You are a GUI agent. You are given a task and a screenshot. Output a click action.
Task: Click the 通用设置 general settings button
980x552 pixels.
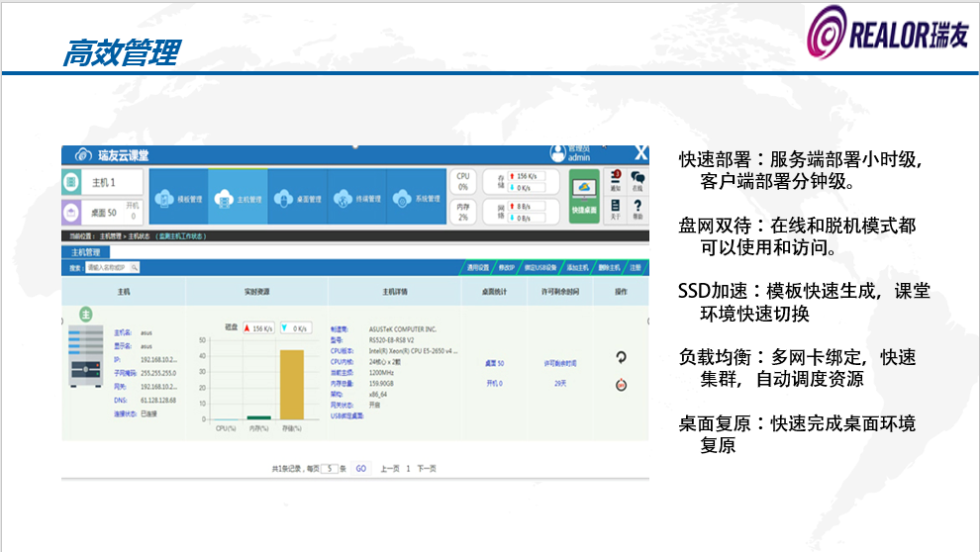tap(479, 267)
